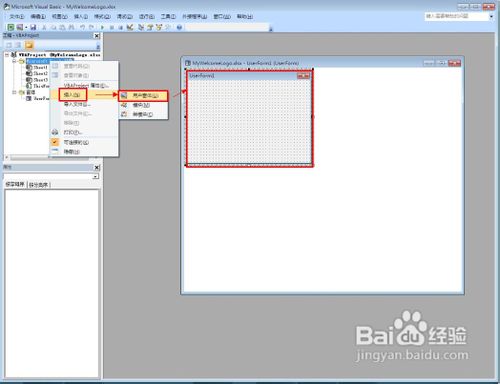Screen dimensions: 500x384
Task: Choose 类模块 in the insert submenu
Action: (x=143, y=114)
